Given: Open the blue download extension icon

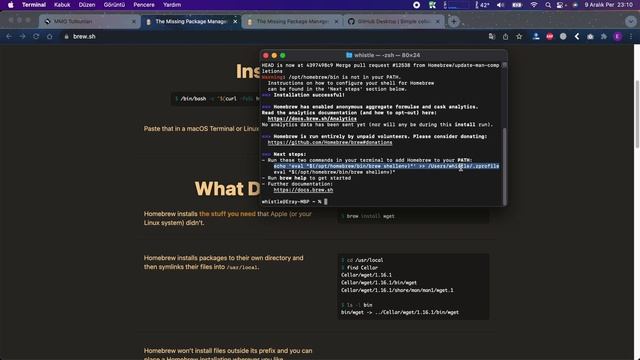Looking at the screenshot, I should click(x=536, y=36).
